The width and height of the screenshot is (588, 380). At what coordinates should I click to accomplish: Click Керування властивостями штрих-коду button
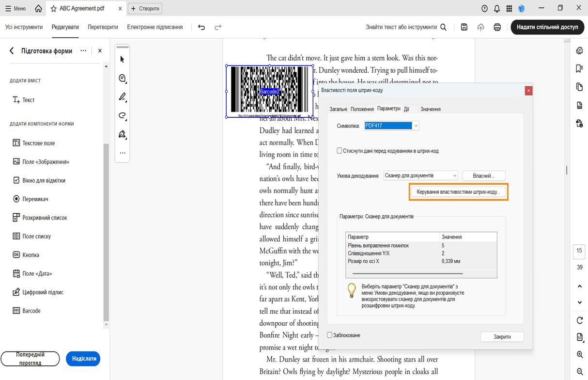coord(458,192)
